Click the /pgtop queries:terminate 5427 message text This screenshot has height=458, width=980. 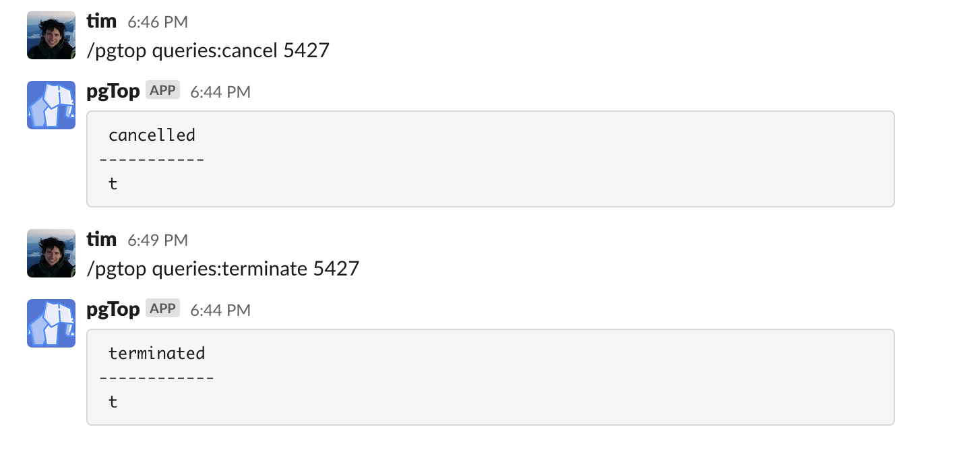pyautogui.click(x=223, y=269)
